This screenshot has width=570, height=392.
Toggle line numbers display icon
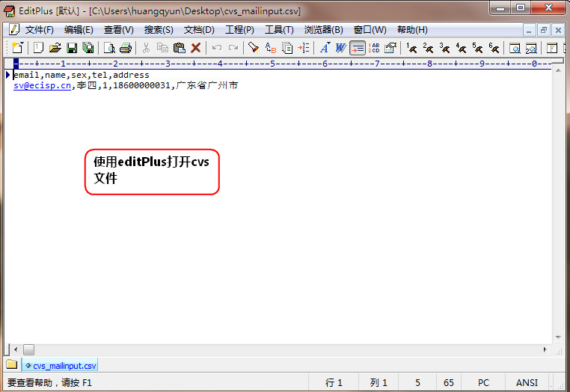(x=374, y=48)
